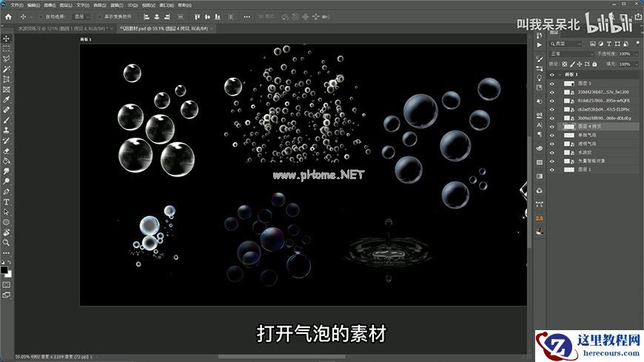Click the align left edges icon
This screenshot has height=362, width=644.
pos(147,17)
